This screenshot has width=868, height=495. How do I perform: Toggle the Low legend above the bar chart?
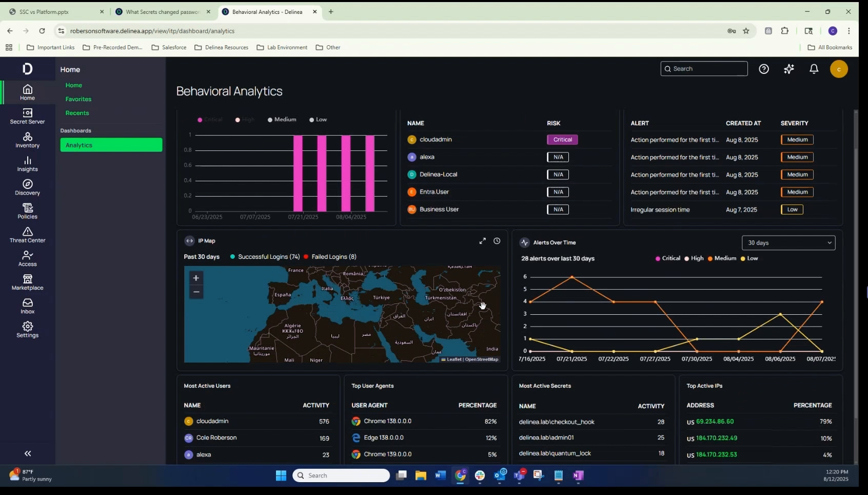click(x=318, y=119)
